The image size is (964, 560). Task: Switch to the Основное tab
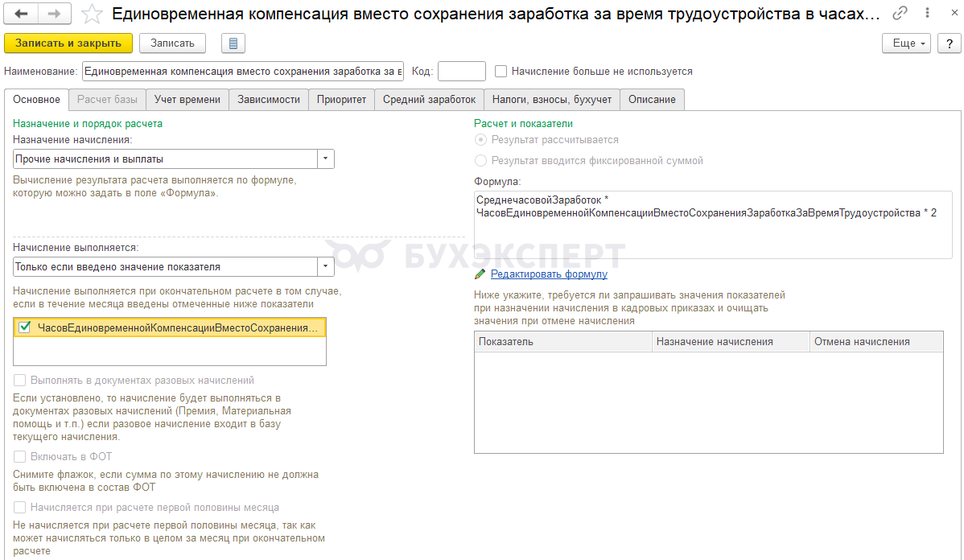tap(36, 100)
